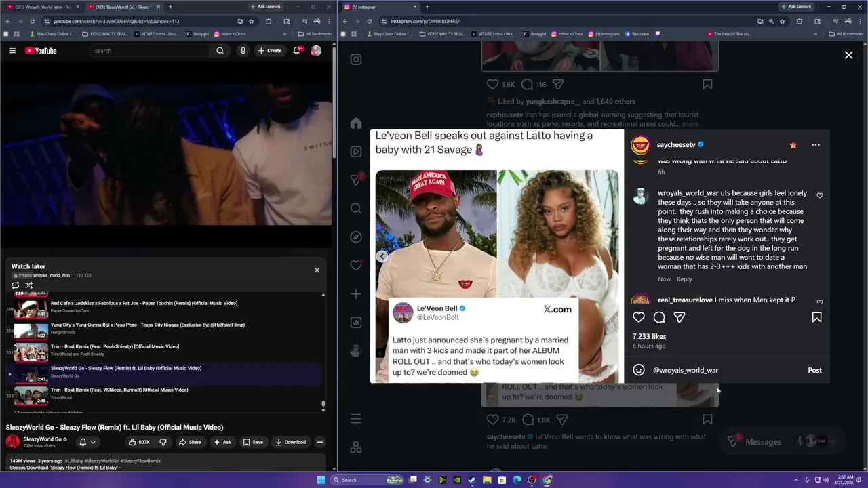Open Restream bookmark in Instagram window
This screenshot has height=488, width=868.
point(637,34)
